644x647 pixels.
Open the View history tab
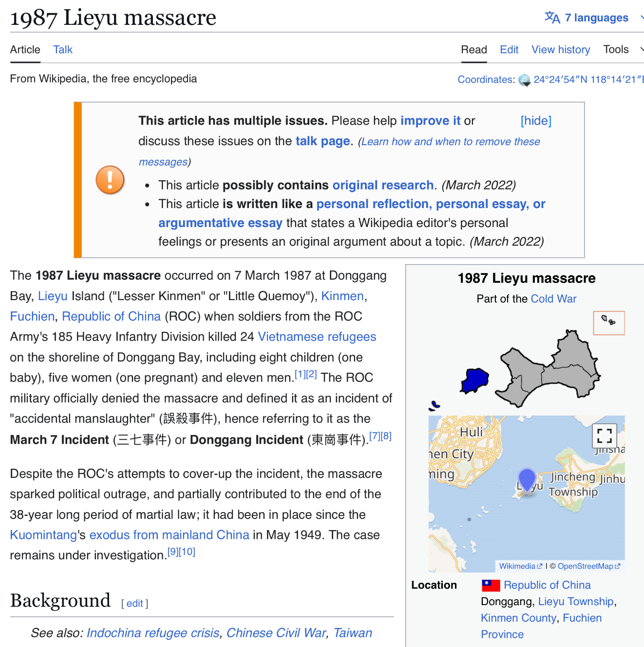[561, 49]
